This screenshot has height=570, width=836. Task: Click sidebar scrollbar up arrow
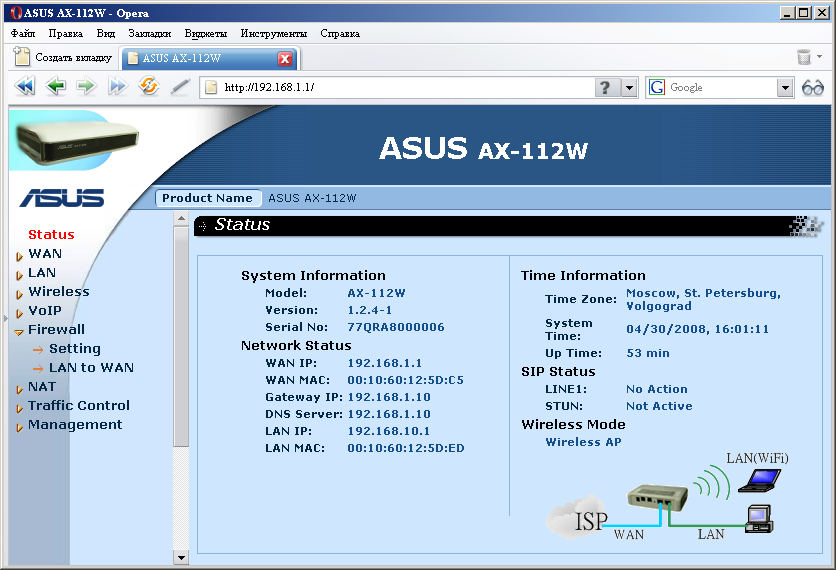coord(181,219)
